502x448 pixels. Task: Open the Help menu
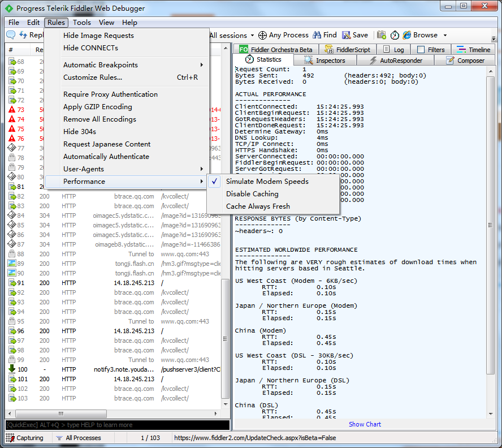[129, 23]
